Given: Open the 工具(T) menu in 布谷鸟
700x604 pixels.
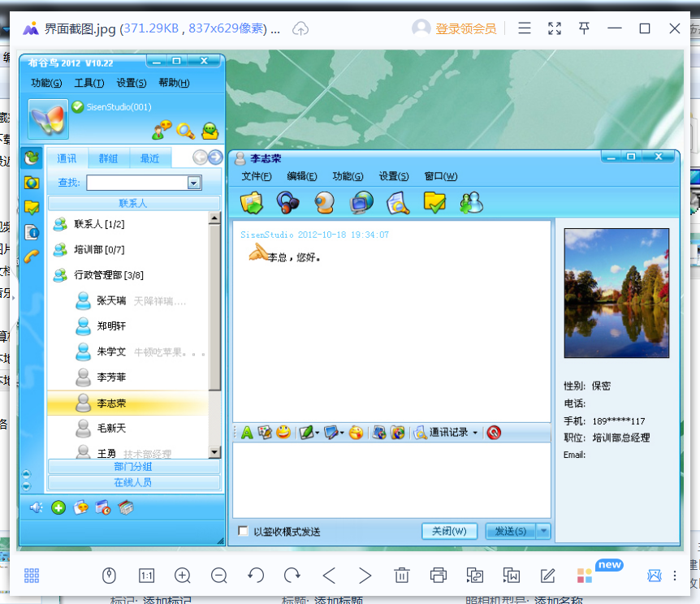Looking at the screenshot, I should click(89, 83).
